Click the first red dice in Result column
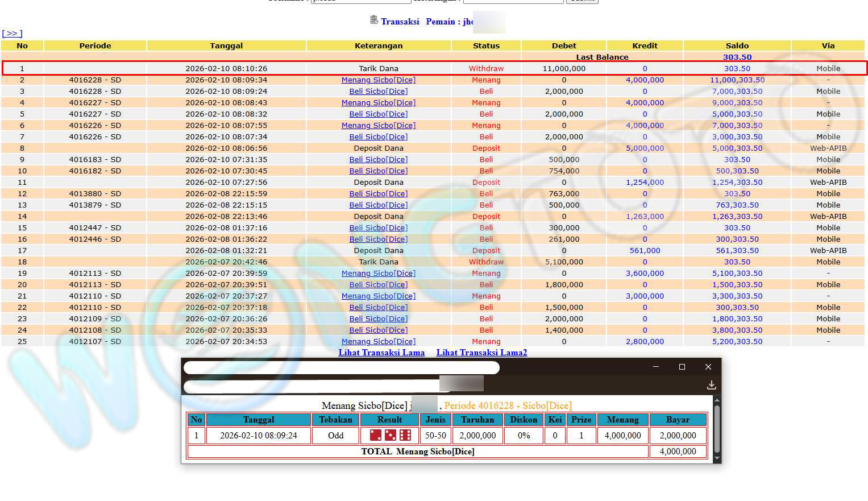This screenshot has width=868, height=501. [376, 436]
